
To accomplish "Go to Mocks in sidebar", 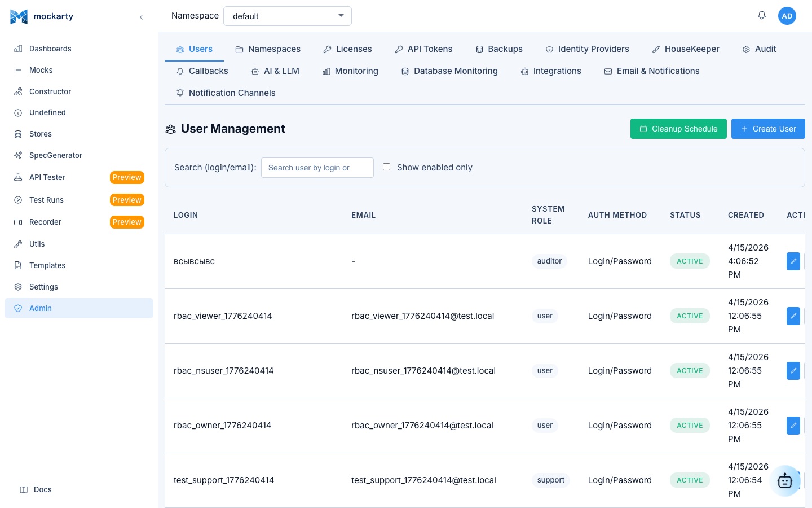I will tap(79, 70).
